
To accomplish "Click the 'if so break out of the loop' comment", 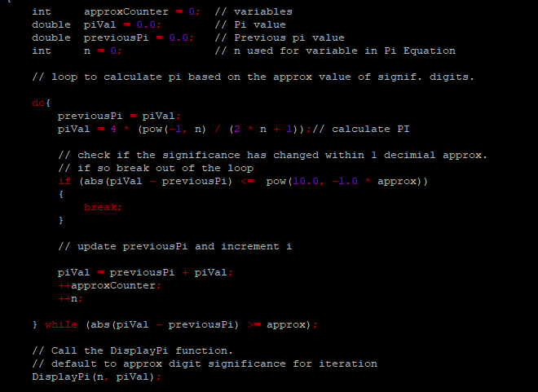I will click(x=156, y=168).
